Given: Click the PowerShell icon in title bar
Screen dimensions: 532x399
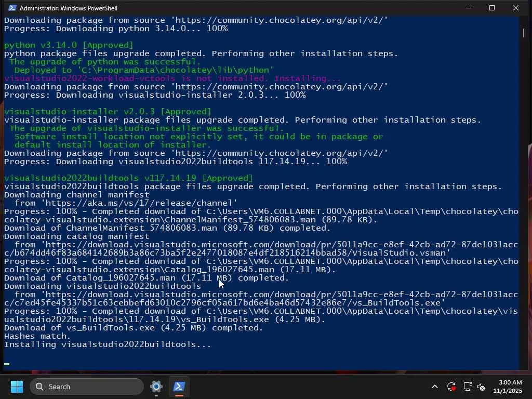Looking at the screenshot, I should [x=12, y=8].
